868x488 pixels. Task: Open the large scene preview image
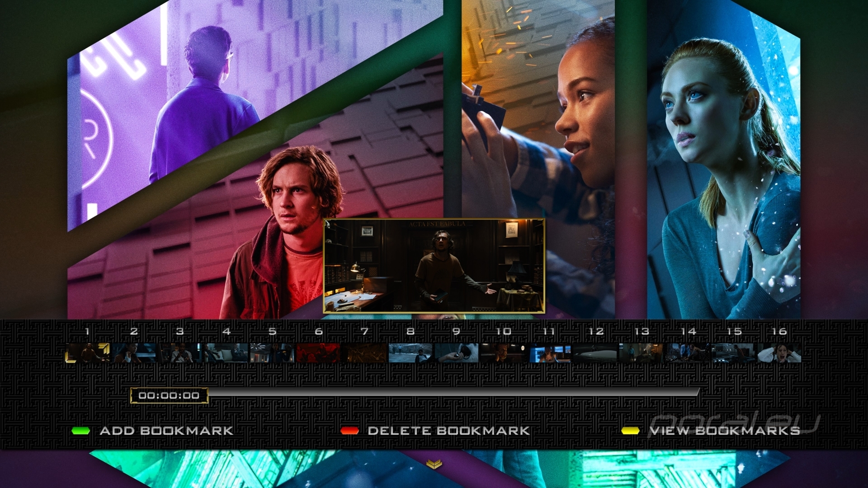pyautogui.click(x=434, y=266)
